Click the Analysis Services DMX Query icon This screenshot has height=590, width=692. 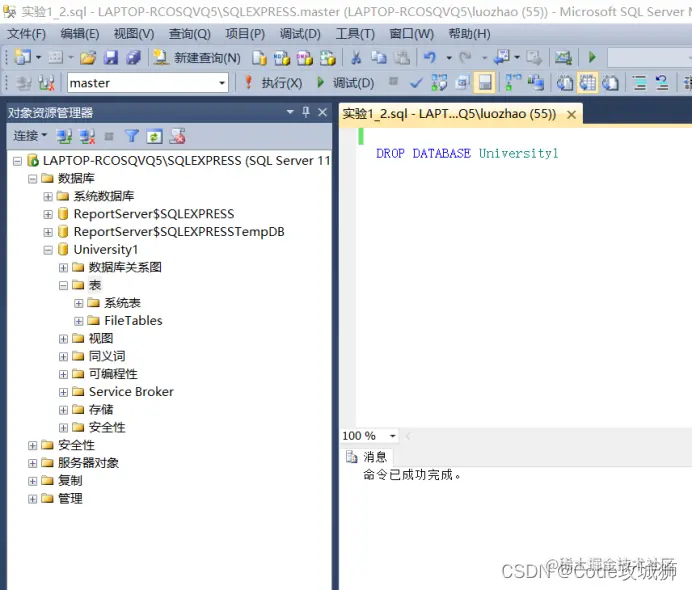coord(305,58)
